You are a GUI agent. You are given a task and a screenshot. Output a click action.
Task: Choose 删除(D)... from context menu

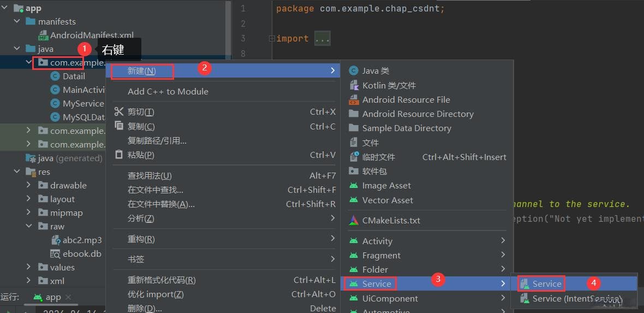(x=223, y=308)
